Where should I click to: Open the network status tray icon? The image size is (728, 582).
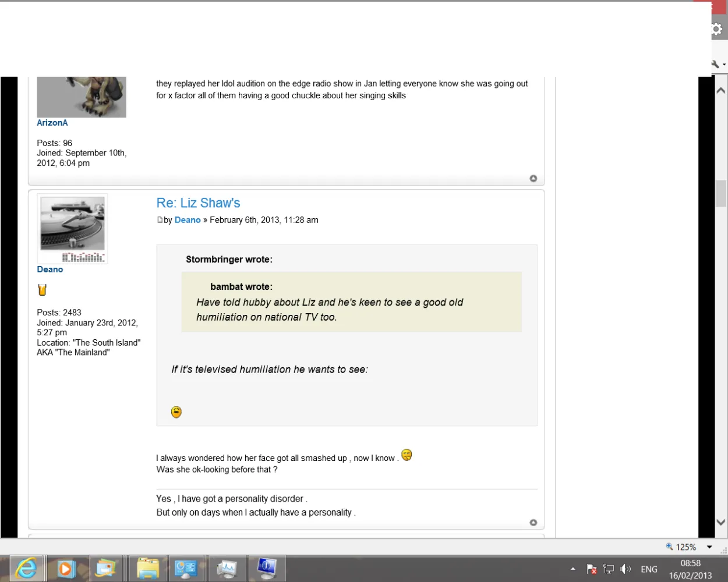click(609, 569)
